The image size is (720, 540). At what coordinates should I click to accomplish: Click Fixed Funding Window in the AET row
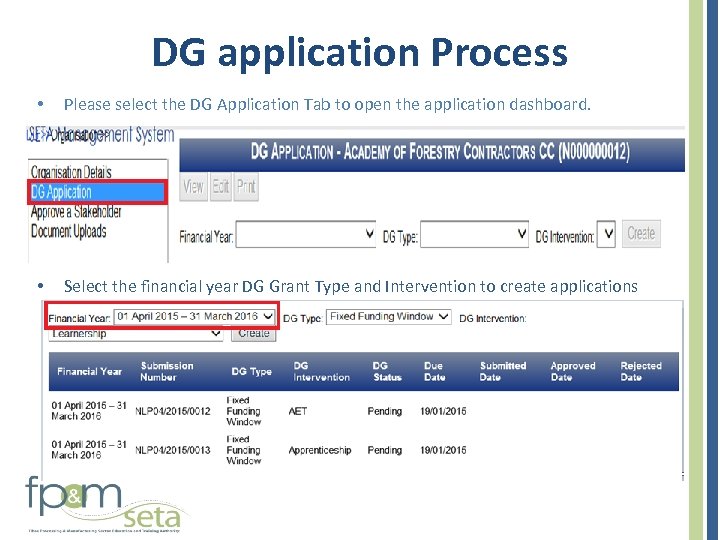pos(244,411)
